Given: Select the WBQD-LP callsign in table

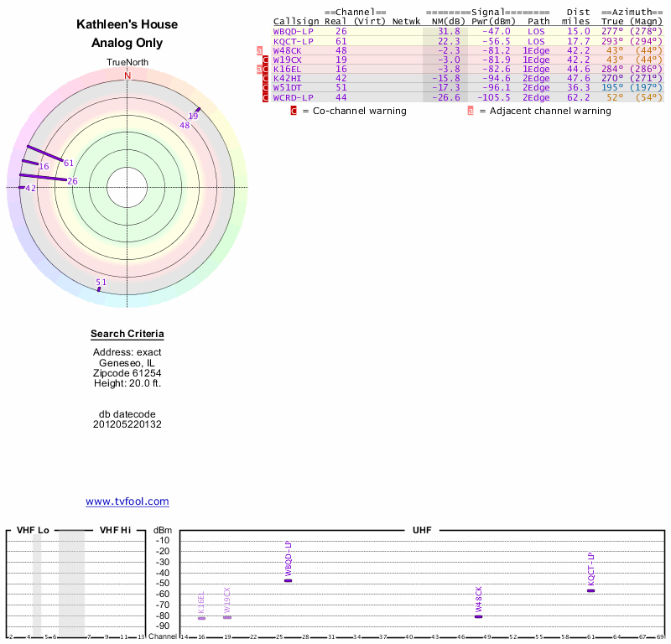Looking at the screenshot, I should 294,31.
